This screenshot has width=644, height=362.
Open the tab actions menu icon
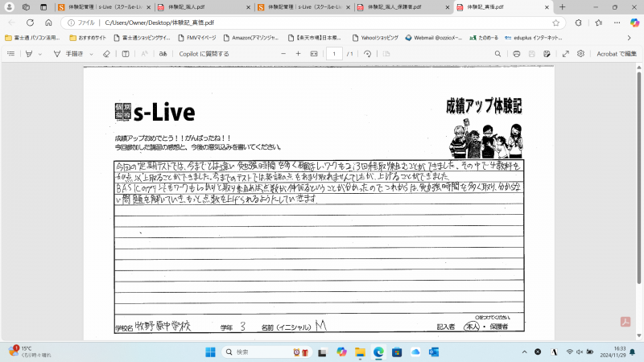(x=43, y=7)
